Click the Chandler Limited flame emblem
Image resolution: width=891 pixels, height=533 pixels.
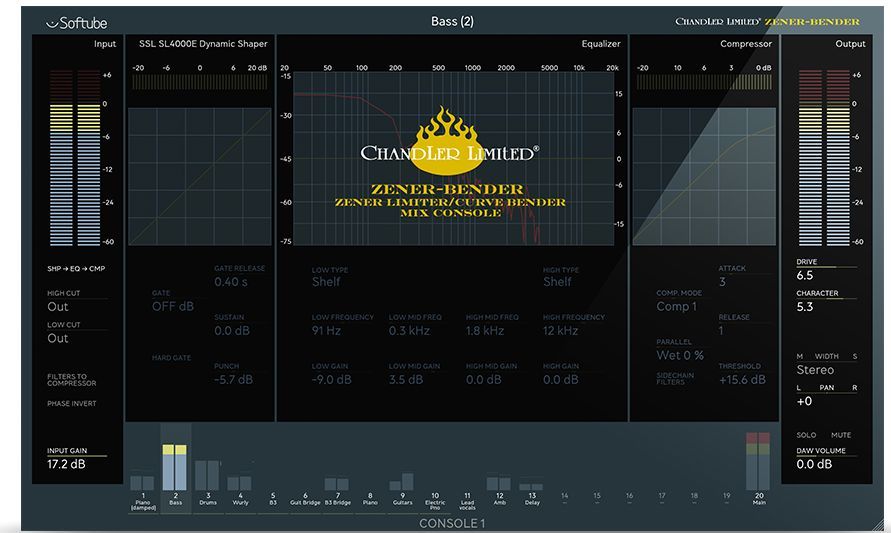pos(447,140)
